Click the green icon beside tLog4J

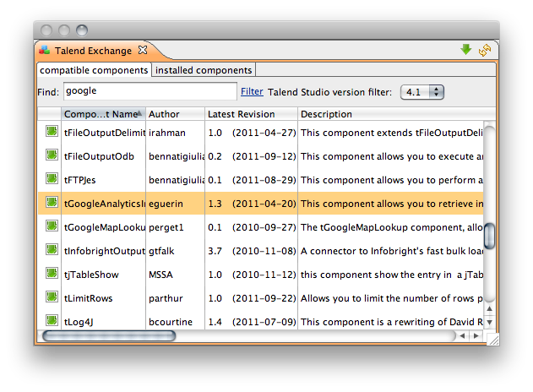(x=52, y=321)
